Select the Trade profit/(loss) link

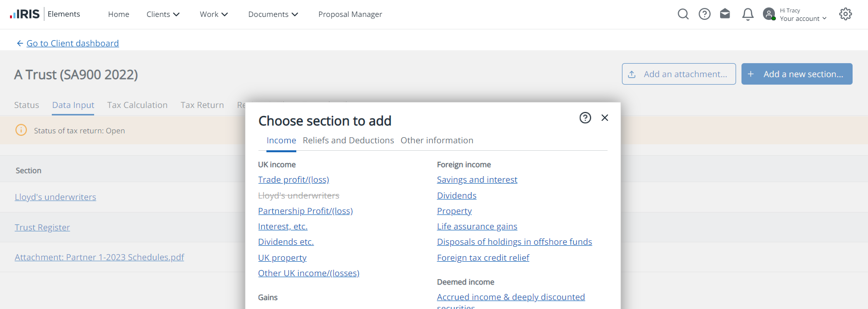[x=293, y=180]
